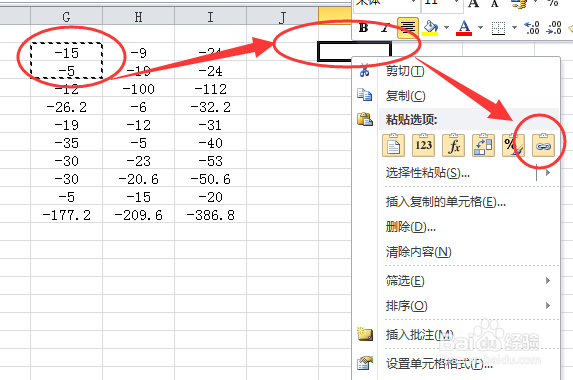Click total cell -209.6
This screenshot has width=573, height=380.
(x=138, y=215)
